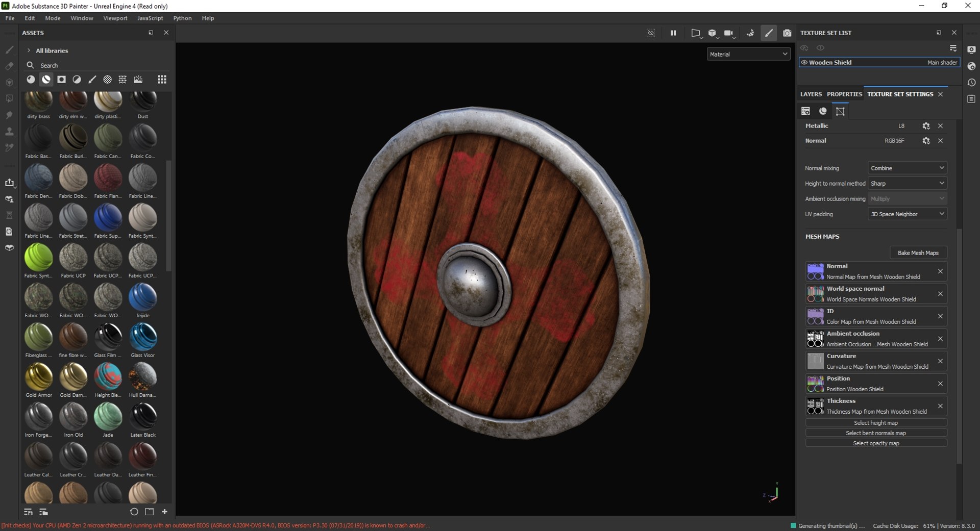Select the Gold Armor material swatch
The height and width of the screenshot is (531, 980).
pos(38,376)
